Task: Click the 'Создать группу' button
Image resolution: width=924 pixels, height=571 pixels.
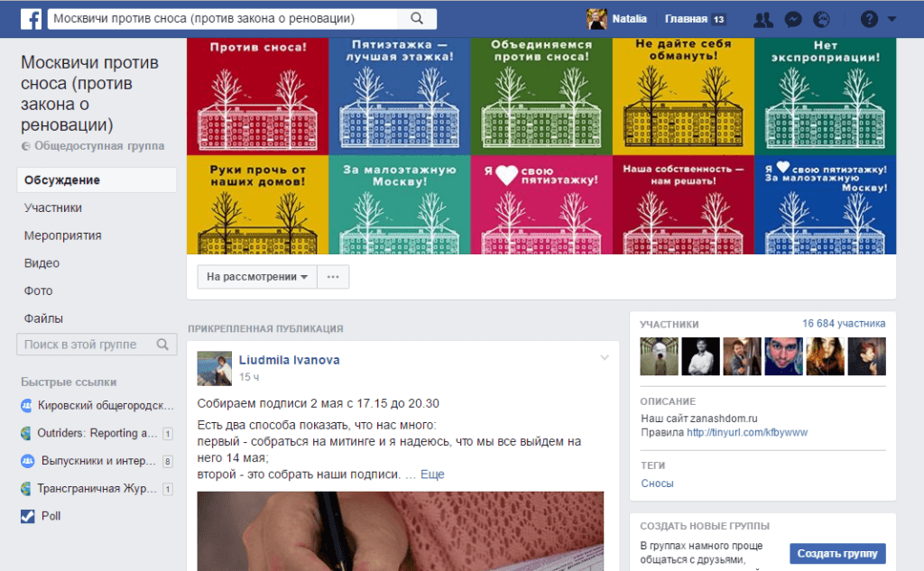Action: [x=837, y=553]
